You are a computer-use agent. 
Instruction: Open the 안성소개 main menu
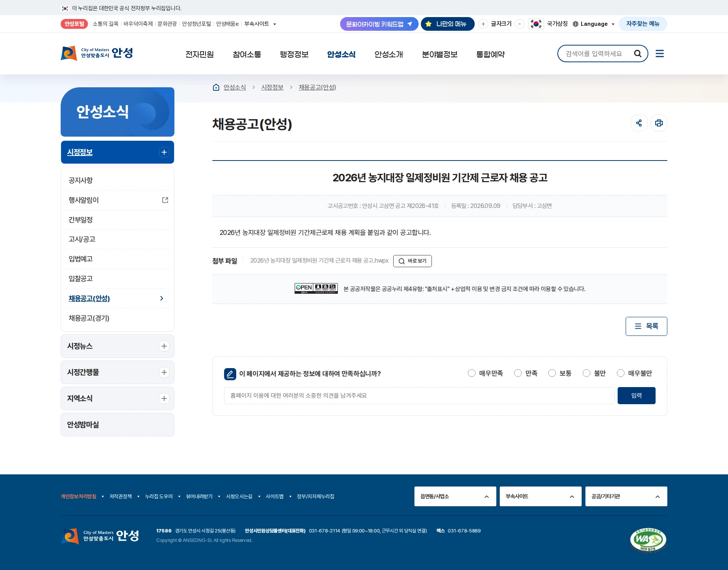click(389, 54)
